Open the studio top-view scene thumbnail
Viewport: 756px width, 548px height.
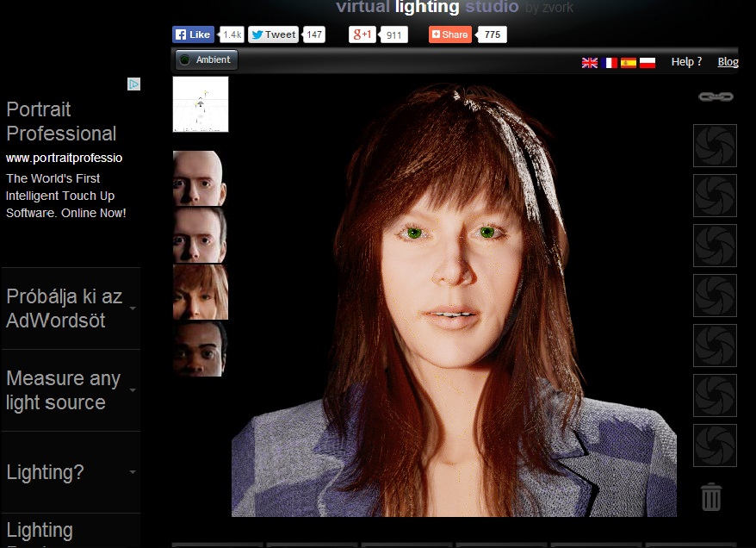click(x=201, y=104)
